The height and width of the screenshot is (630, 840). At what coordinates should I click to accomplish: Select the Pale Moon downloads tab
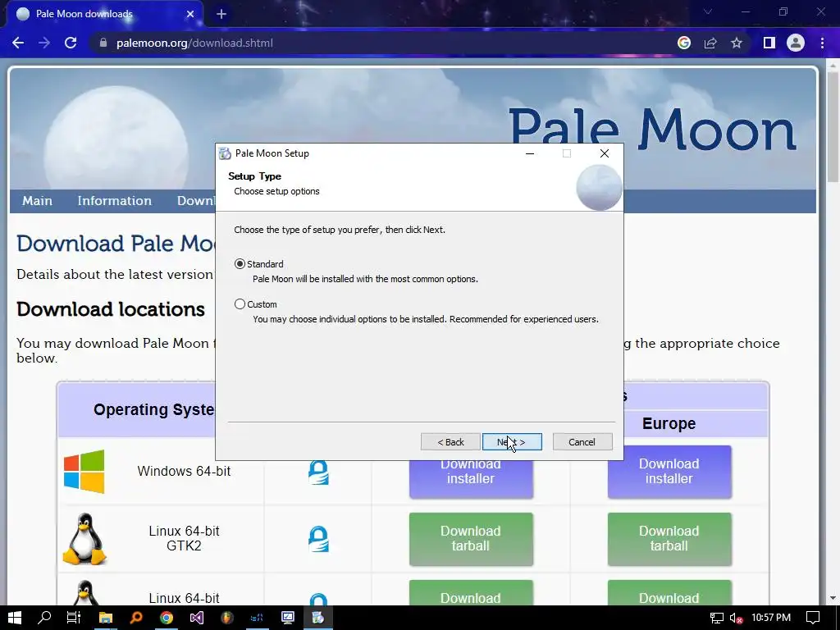point(104,14)
